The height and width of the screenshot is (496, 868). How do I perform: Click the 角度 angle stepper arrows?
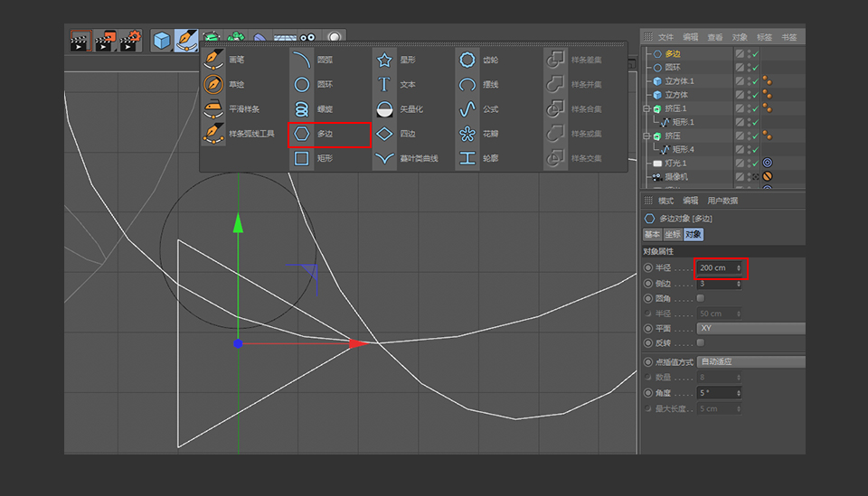point(740,393)
